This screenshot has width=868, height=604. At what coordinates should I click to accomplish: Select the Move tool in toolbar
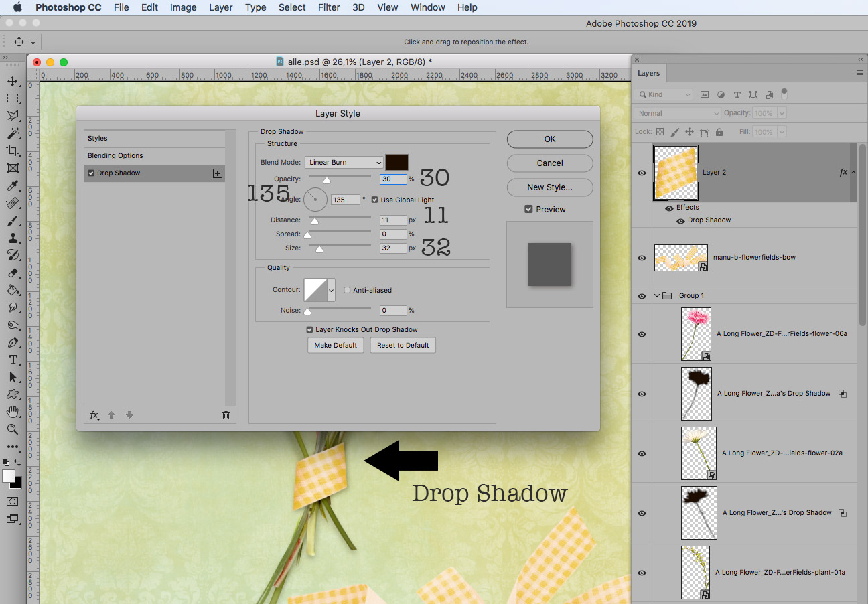tap(13, 82)
